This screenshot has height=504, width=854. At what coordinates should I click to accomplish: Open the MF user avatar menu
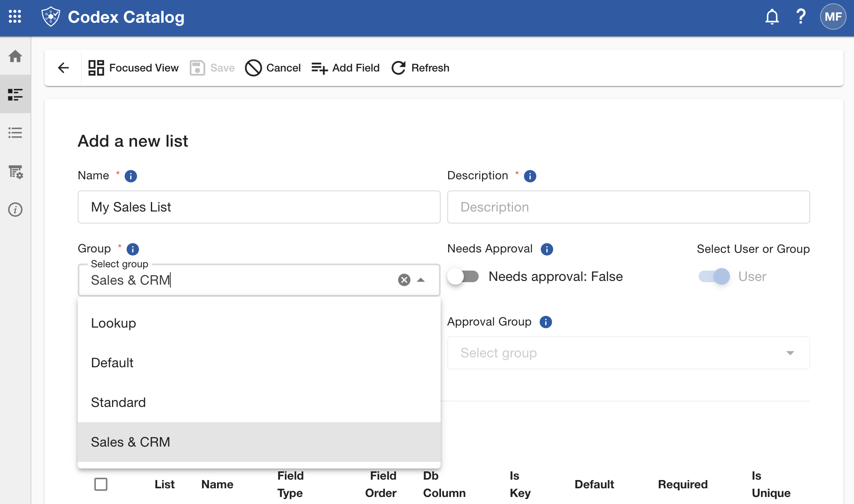point(833,17)
